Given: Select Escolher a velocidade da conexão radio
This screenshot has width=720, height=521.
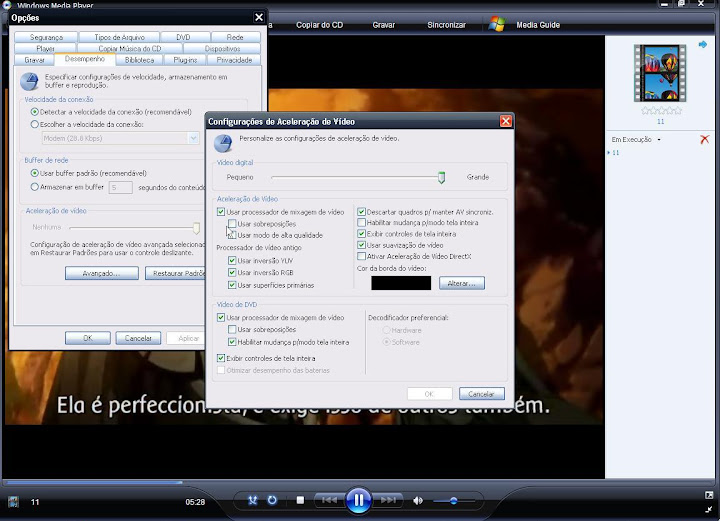Looking at the screenshot, I should pos(34,124).
